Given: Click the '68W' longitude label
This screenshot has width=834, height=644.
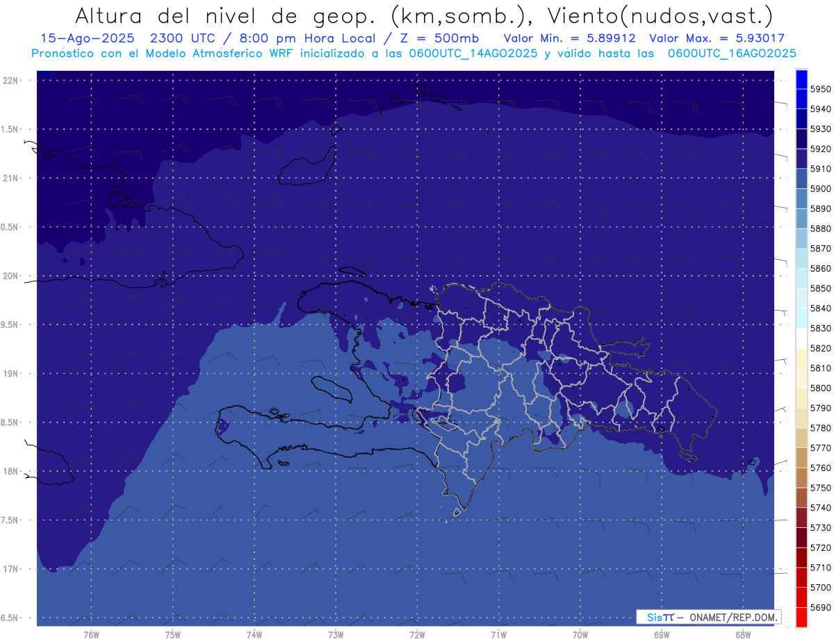Looking at the screenshot, I should click(x=742, y=634).
